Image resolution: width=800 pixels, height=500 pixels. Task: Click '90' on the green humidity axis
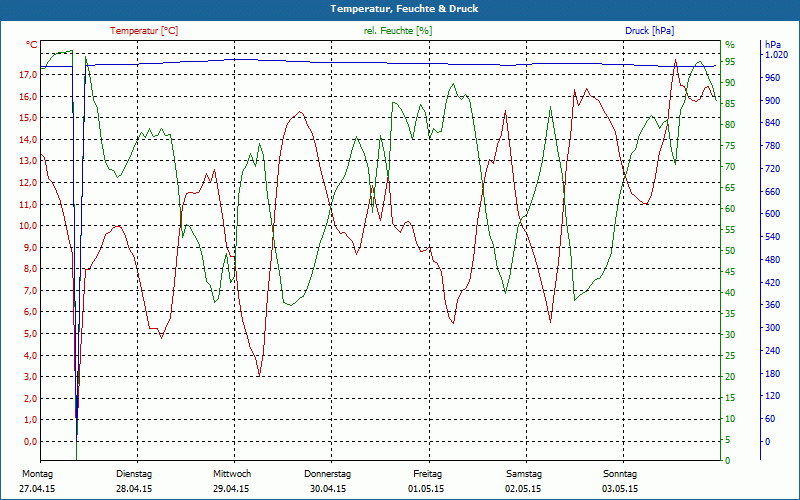tap(730, 83)
